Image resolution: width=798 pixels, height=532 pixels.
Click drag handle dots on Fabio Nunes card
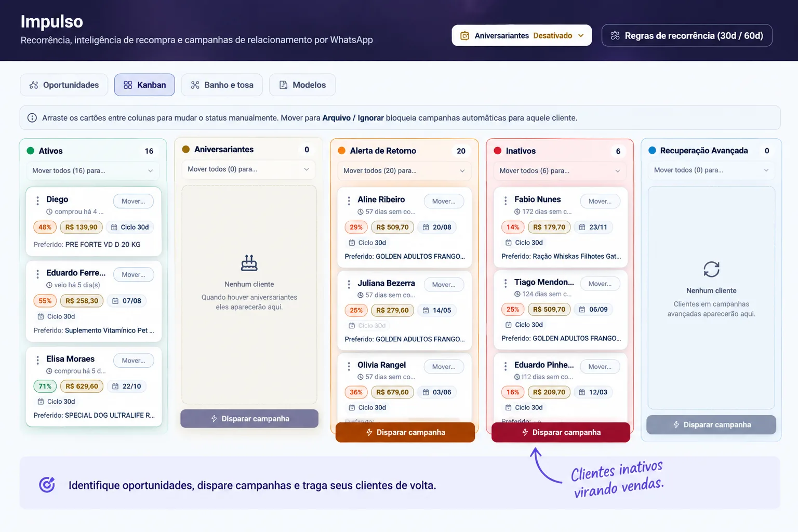tap(506, 201)
